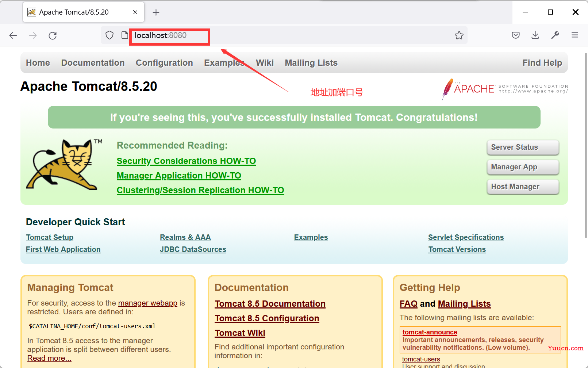This screenshot has width=588, height=368.
Task: Open the Tomcat Setup link
Action: click(x=50, y=237)
